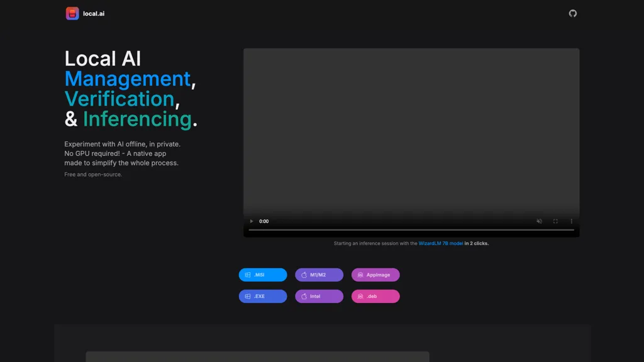644x362 pixels.
Task: Open the video more options menu
Action: (571, 221)
